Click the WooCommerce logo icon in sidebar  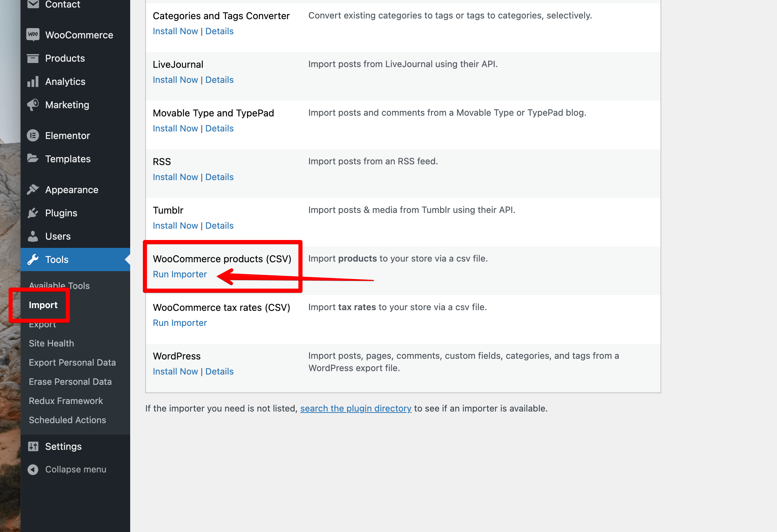(33, 35)
